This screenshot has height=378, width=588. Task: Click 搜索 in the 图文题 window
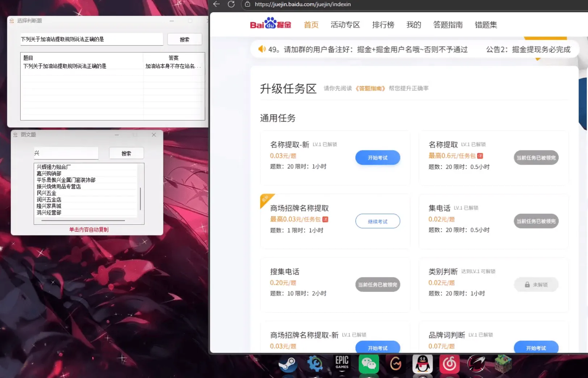[126, 153]
